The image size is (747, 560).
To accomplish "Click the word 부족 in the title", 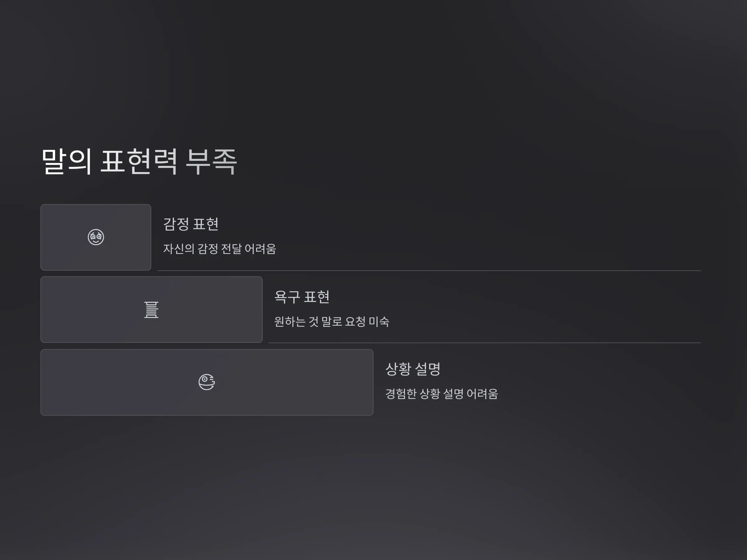I will click(x=212, y=161).
